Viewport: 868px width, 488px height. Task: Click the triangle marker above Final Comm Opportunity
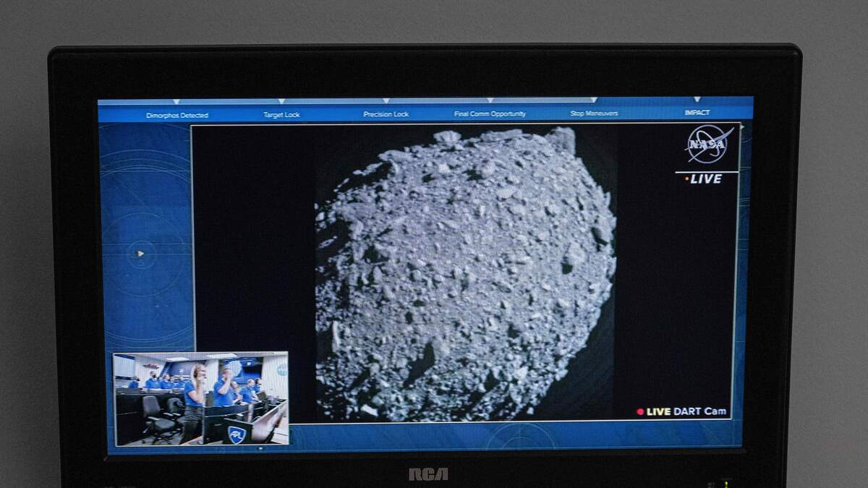(490, 101)
